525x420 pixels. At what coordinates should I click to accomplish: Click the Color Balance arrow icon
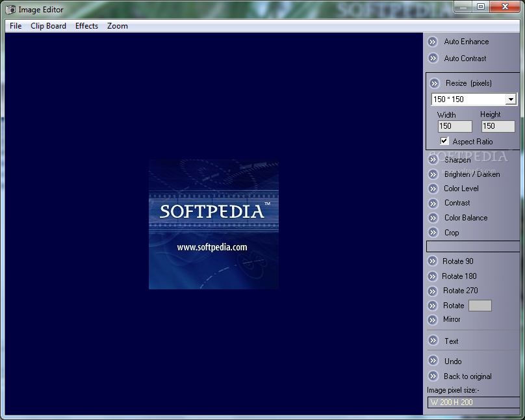[433, 218]
